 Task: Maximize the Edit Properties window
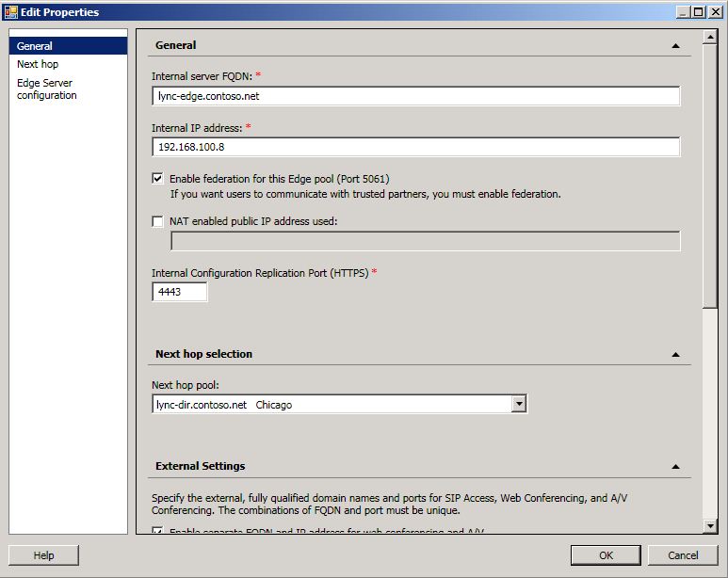698,12
